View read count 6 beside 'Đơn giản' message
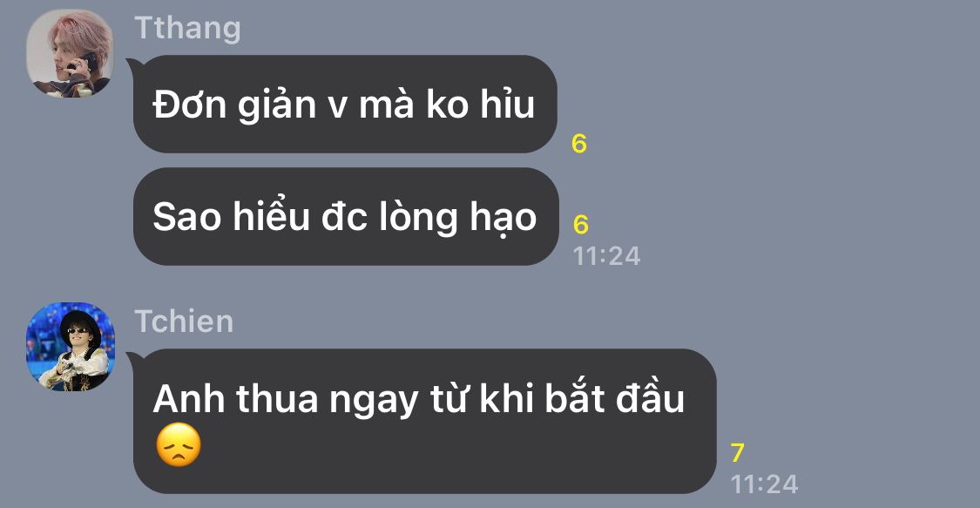 click(579, 144)
